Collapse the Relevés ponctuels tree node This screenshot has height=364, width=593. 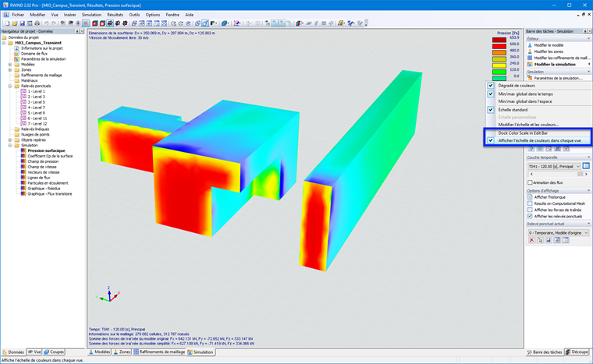pos(10,87)
